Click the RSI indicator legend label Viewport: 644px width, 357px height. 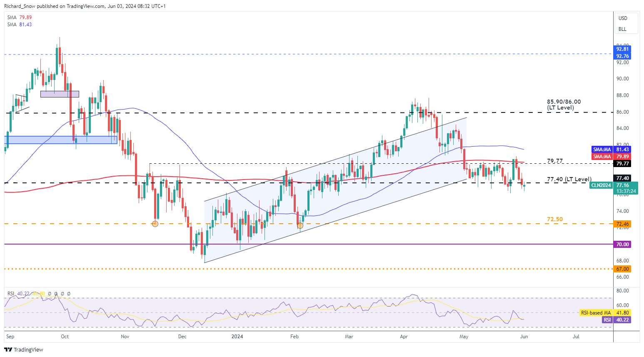coord(11,294)
